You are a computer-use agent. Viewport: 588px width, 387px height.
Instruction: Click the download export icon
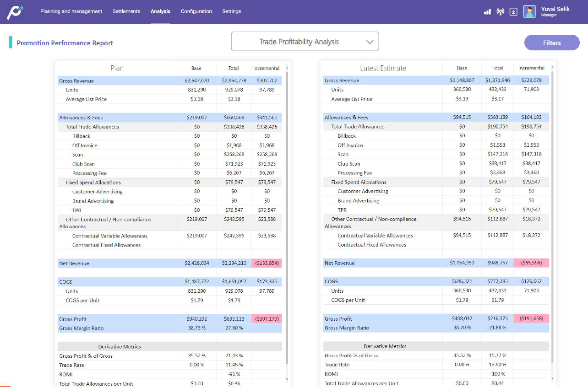point(513,11)
